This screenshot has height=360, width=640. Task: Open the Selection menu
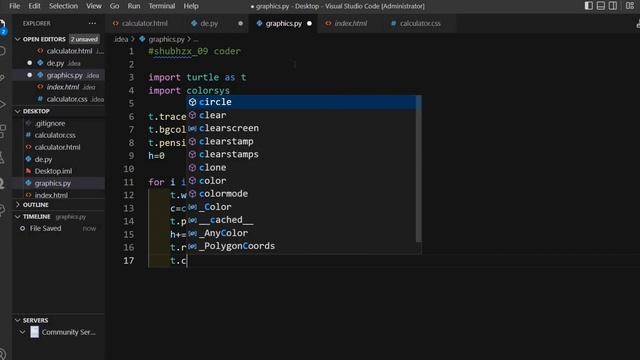coord(63,6)
